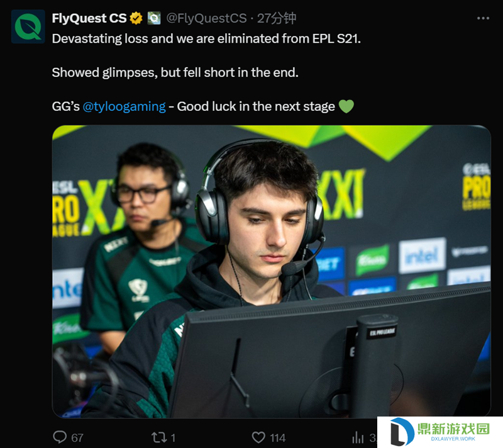This screenshot has height=448, width=503.
Task: Click the gold verified badge
Action: pos(136,18)
